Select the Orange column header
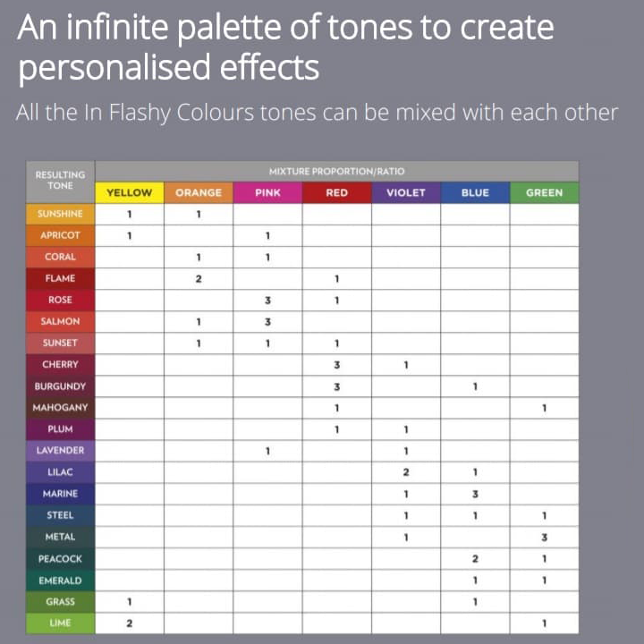Viewport: 644px width, 644px height. click(x=199, y=192)
